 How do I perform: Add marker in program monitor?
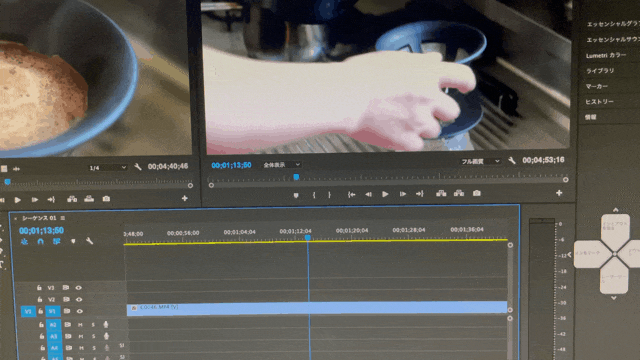coord(296,196)
